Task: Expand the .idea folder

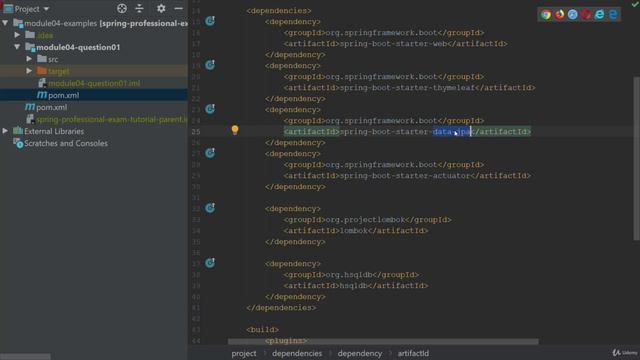Action: 17,35
